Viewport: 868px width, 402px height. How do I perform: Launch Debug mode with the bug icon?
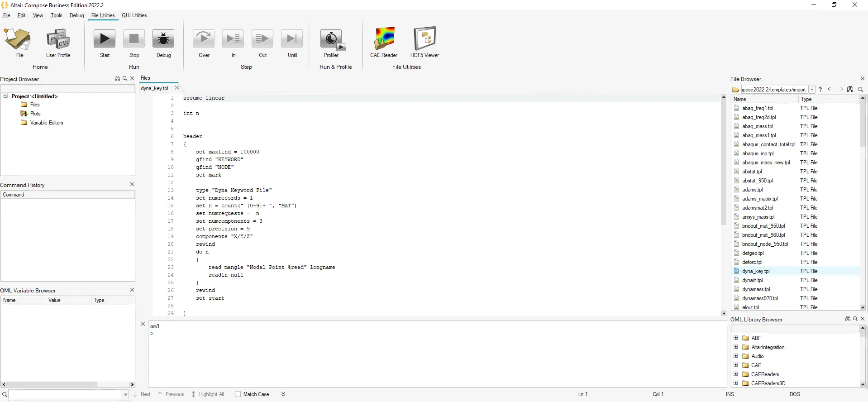pyautogui.click(x=163, y=39)
